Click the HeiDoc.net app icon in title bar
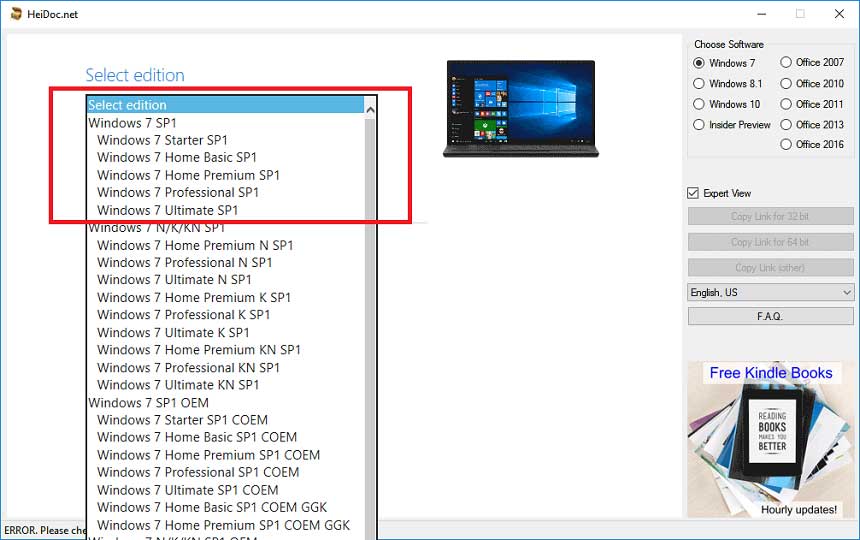This screenshot has height=540, width=860. point(16,14)
